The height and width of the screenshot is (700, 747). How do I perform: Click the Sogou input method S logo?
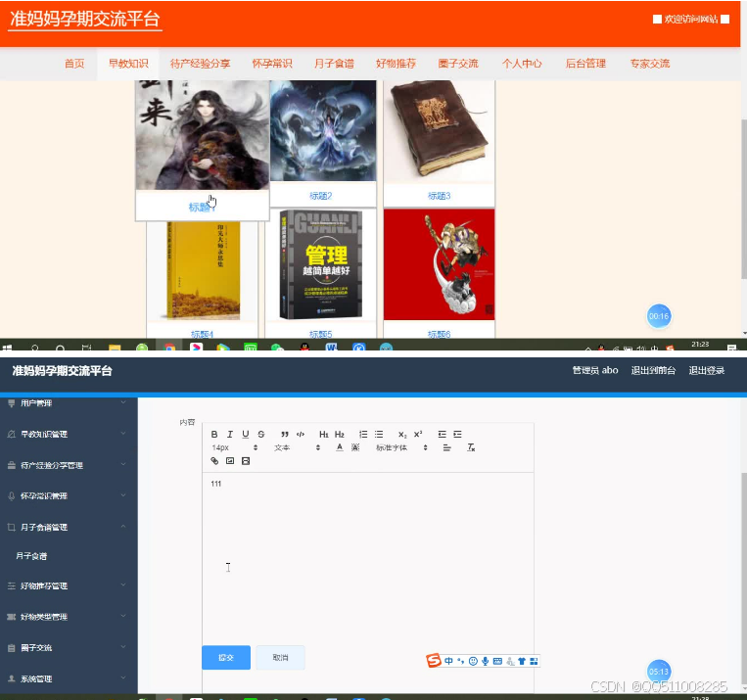coord(434,661)
